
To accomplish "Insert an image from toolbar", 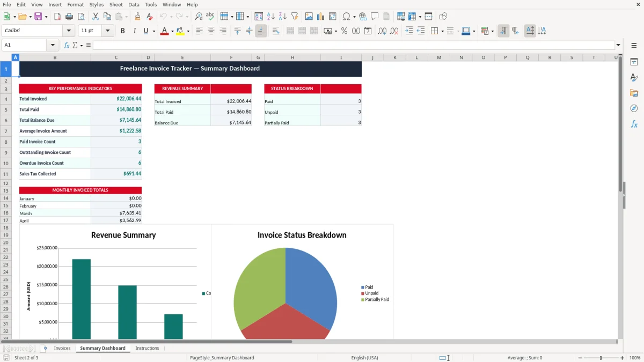I will point(309,17).
